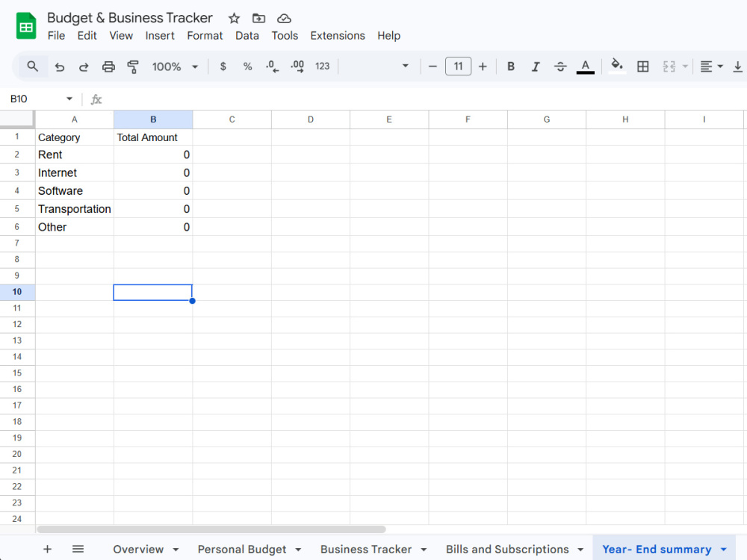
Task: Activate the paint format tool
Action: pyautogui.click(x=133, y=66)
